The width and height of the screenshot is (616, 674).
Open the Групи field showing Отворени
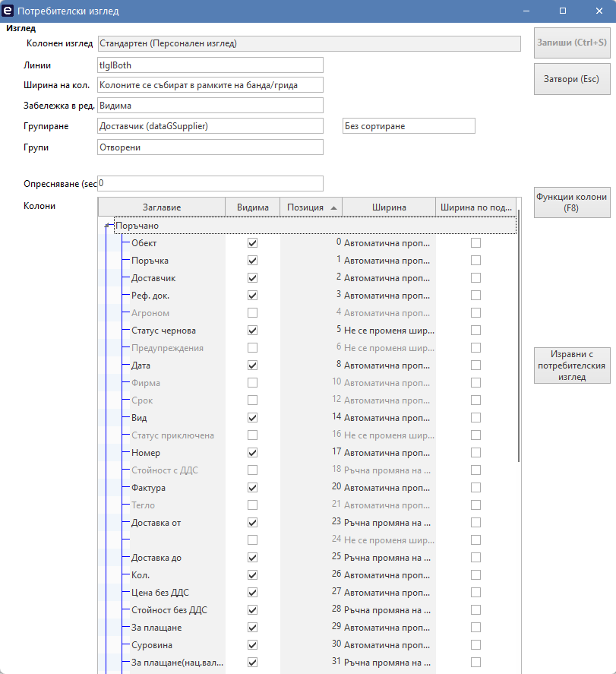tap(210, 147)
